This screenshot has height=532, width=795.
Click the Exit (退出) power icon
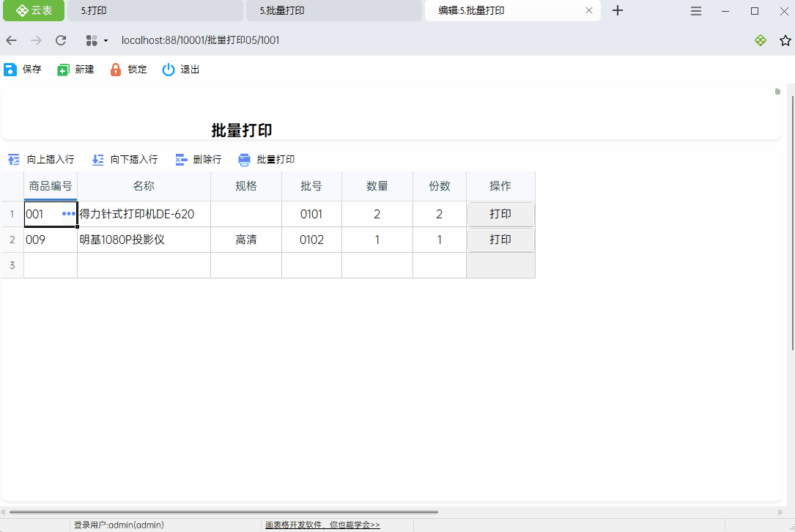[x=169, y=70]
